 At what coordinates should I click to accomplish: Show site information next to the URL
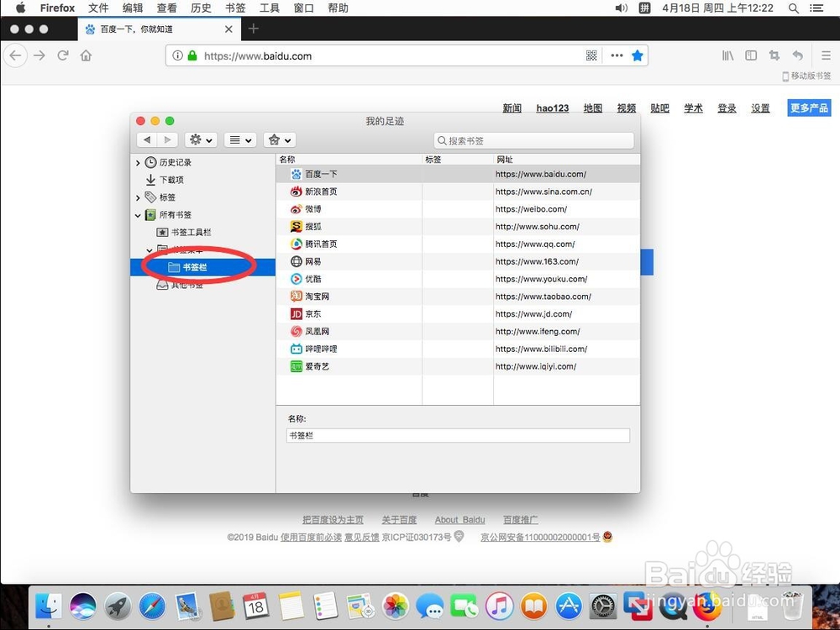coord(178,55)
